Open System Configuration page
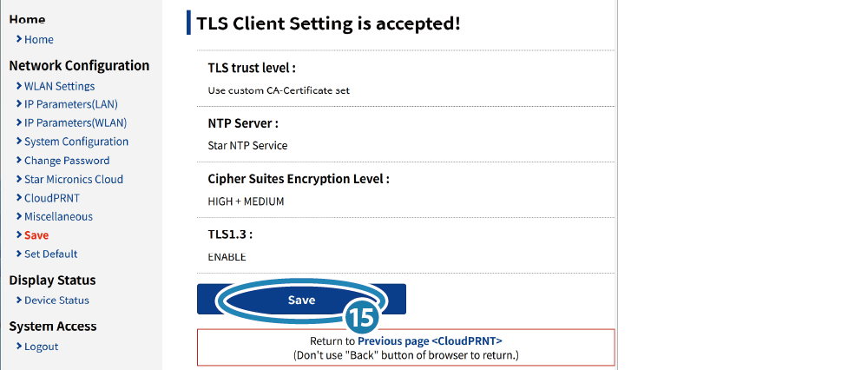868x370 pixels. pos(76,142)
